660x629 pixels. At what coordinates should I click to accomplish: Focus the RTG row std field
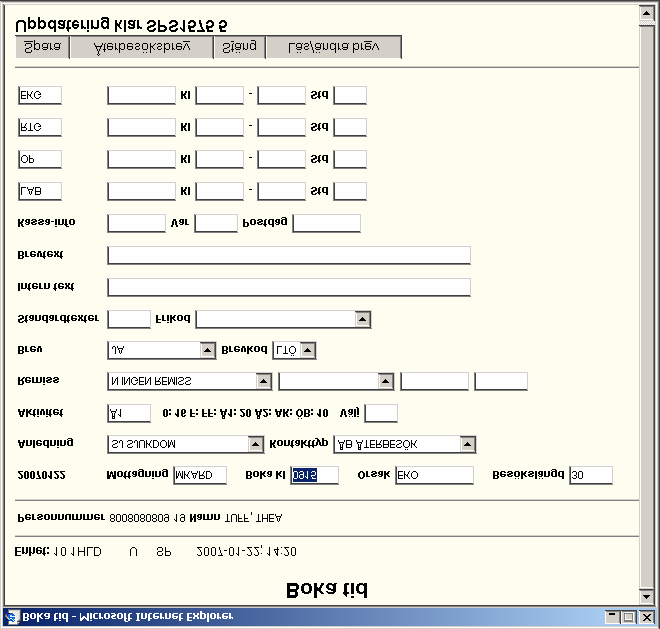pyautogui.click(x=350, y=127)
